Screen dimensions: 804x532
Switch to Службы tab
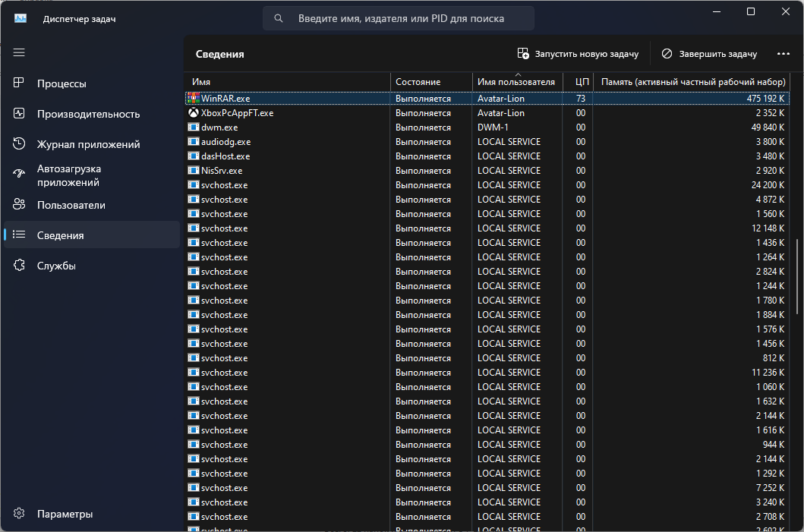(x=92, y=266)
